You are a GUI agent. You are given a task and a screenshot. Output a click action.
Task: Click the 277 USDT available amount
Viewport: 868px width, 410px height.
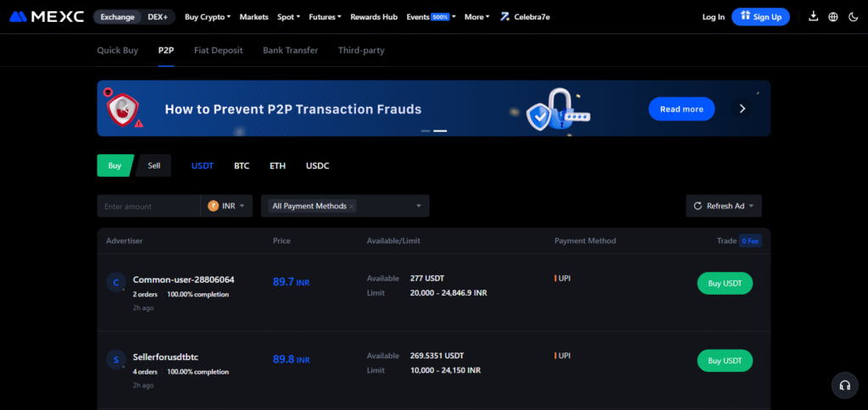pos(427,278)
